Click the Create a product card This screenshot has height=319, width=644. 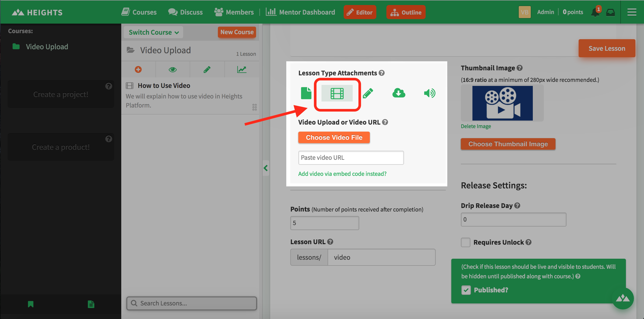pos(61,147)
